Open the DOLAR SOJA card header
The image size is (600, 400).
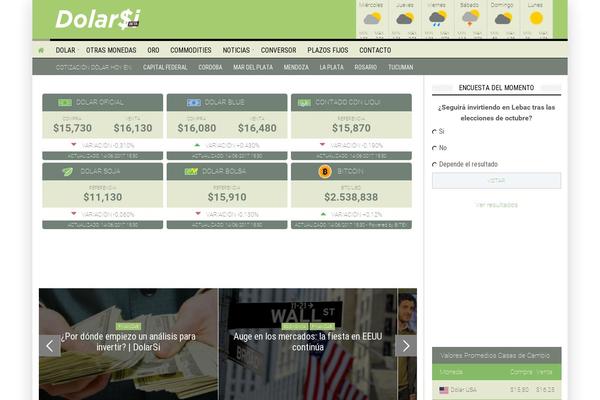[103, 171]
